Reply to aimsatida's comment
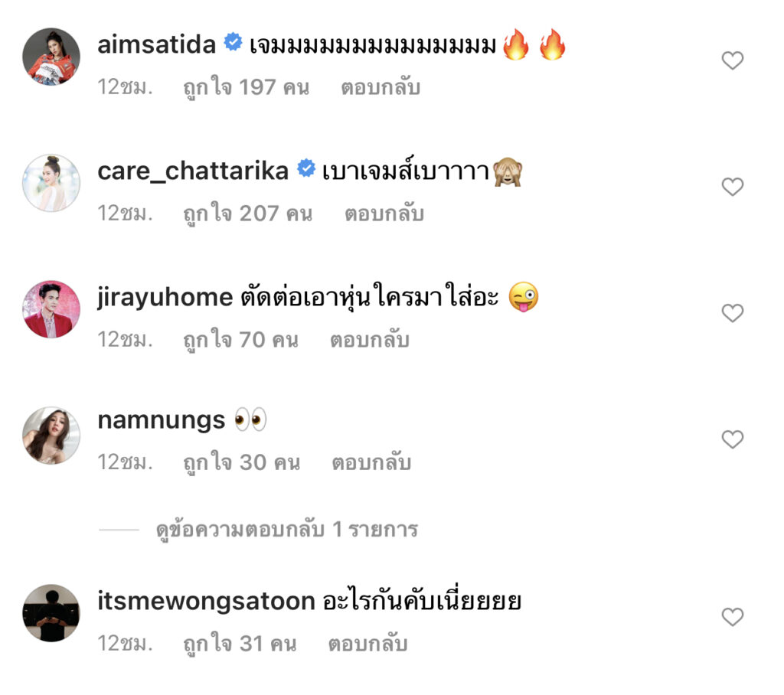Viewport: 784px width, 695px height. pyautogui.click(x=381, y=87)
